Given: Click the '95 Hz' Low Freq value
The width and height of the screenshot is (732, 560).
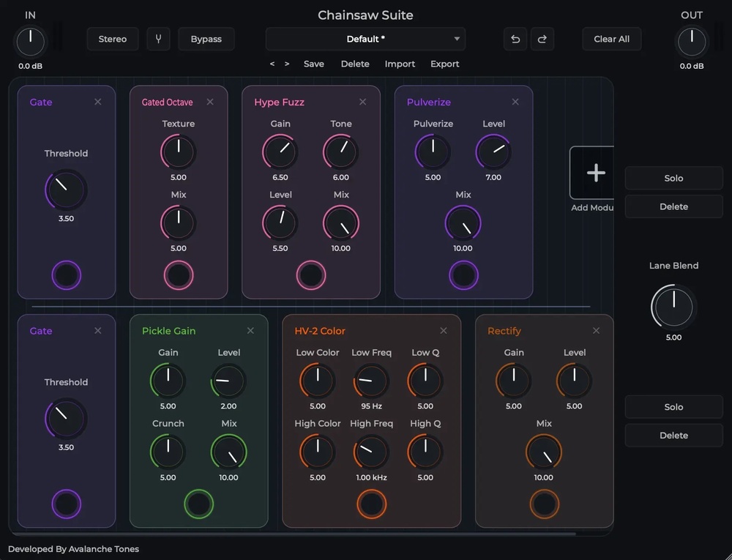Looking at the screenshot, I should (372, 406).
